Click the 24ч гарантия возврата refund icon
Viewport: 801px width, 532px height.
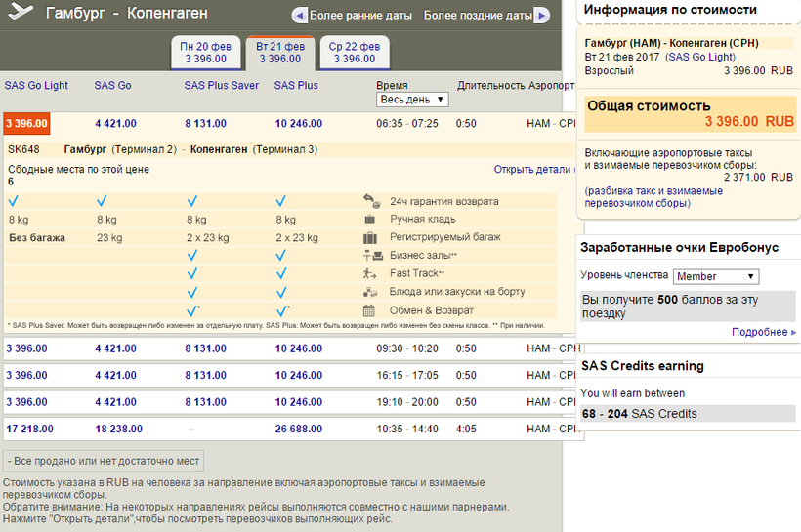click(370, 201)
